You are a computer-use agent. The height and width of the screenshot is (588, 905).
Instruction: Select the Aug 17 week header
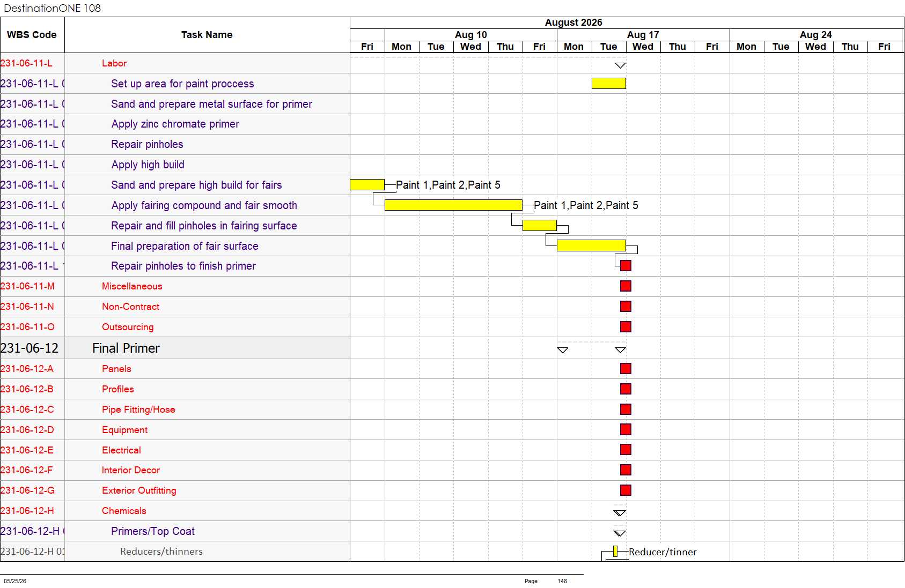coord(643,35)
